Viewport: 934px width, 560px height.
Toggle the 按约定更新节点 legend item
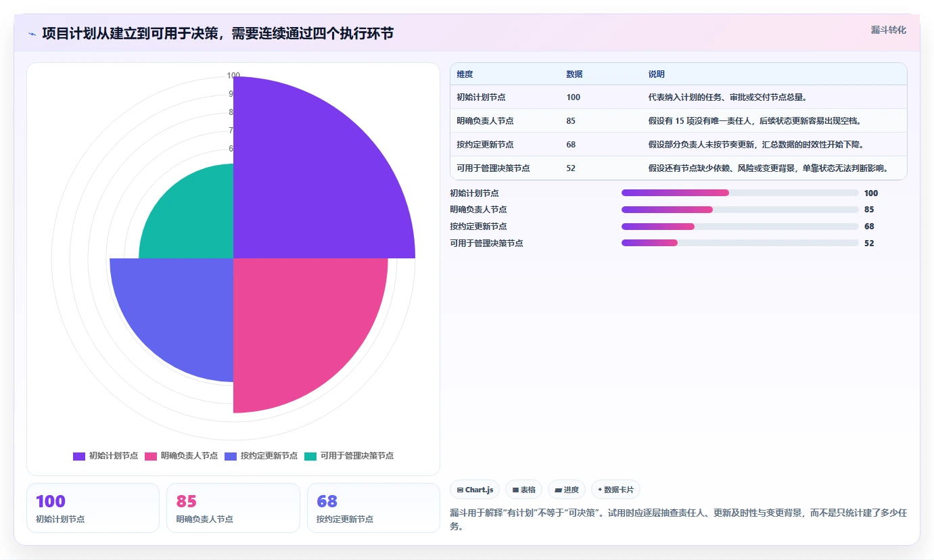261,456
